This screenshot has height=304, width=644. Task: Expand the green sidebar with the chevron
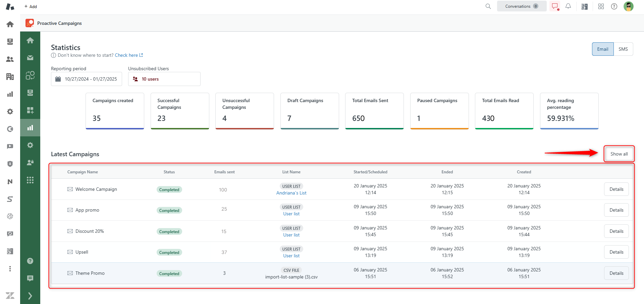coord(30,296)
